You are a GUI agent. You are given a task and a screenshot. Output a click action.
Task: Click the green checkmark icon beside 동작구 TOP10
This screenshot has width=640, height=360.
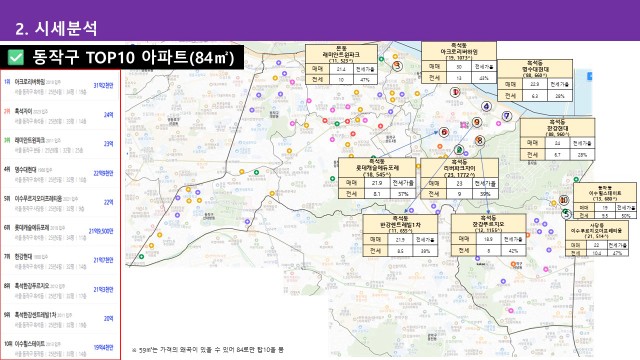click(x=16, y=58)
